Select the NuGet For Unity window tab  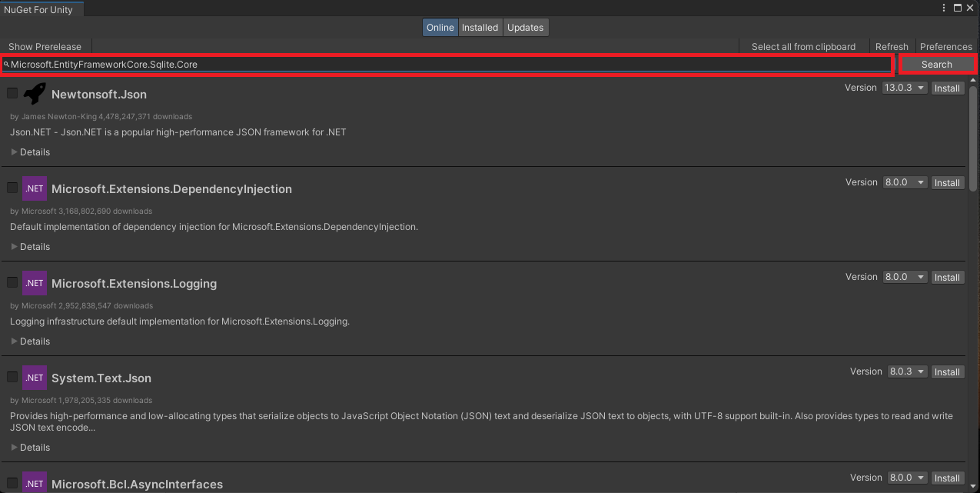(x=42, y=8)
